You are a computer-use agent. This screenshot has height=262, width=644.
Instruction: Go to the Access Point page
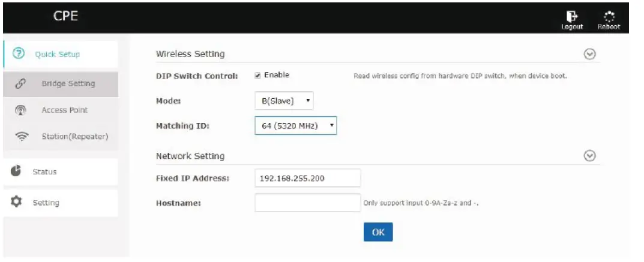[64, 110]
